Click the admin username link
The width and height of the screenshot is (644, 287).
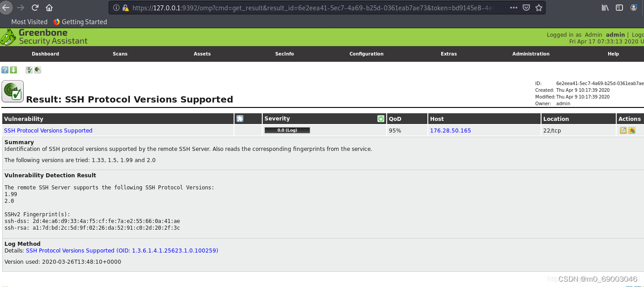click(615, 34)
